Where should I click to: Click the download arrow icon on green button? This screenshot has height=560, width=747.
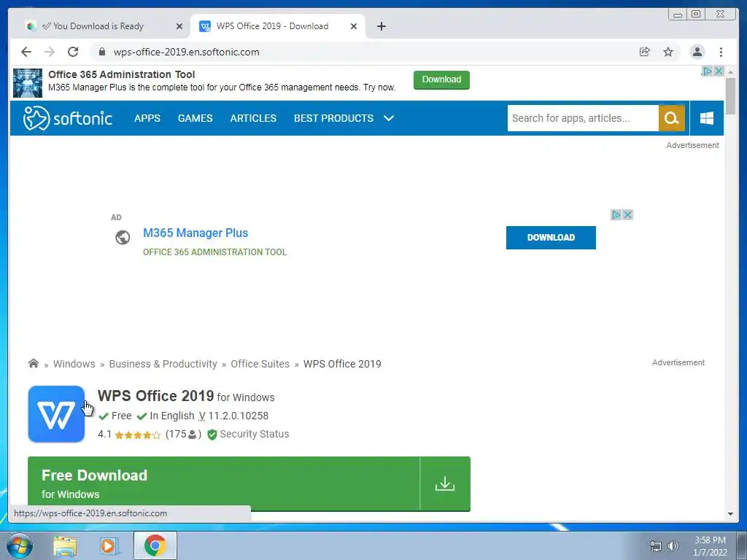(x=444, y=484)
